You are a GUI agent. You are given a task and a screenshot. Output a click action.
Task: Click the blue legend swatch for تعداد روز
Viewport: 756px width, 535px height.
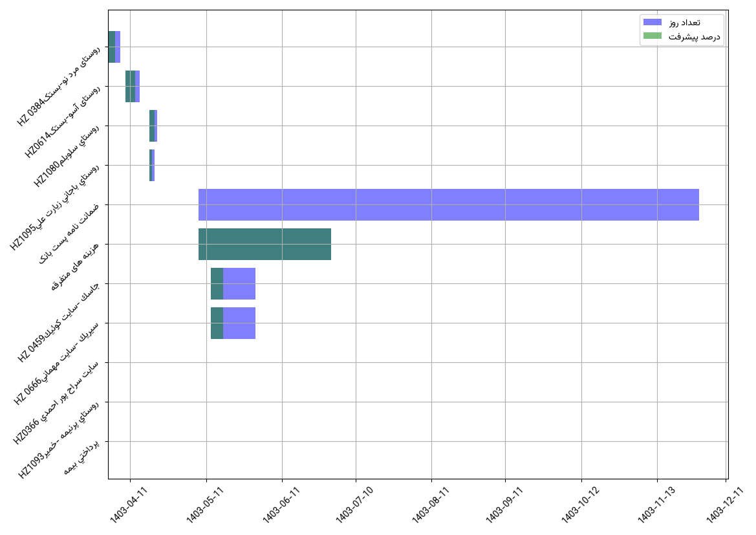[x=652, y=22]
